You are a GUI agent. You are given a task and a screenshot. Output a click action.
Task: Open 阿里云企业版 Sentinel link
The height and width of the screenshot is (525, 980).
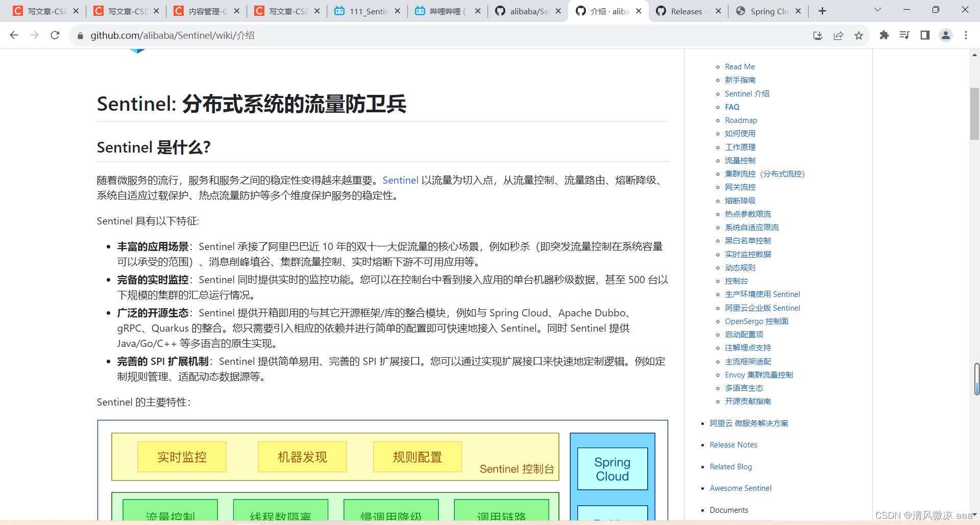[x=763, y=308]
